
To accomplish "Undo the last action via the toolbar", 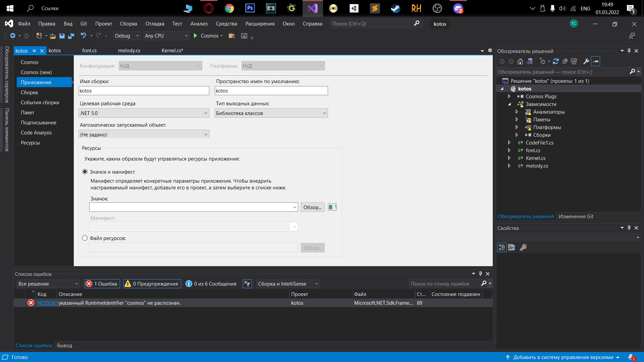I will (x=83, y=36).
